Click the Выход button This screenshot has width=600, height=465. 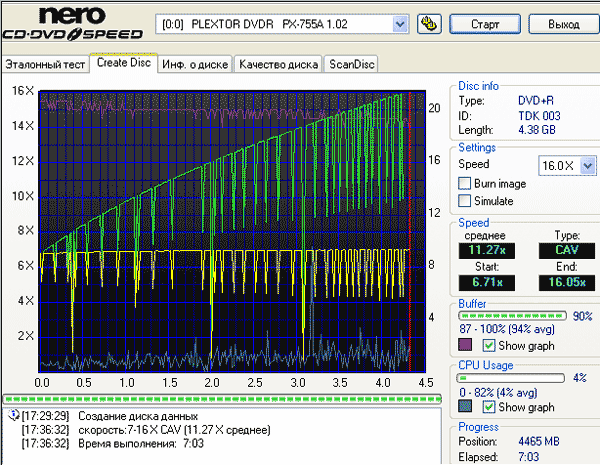pos(564,24)
